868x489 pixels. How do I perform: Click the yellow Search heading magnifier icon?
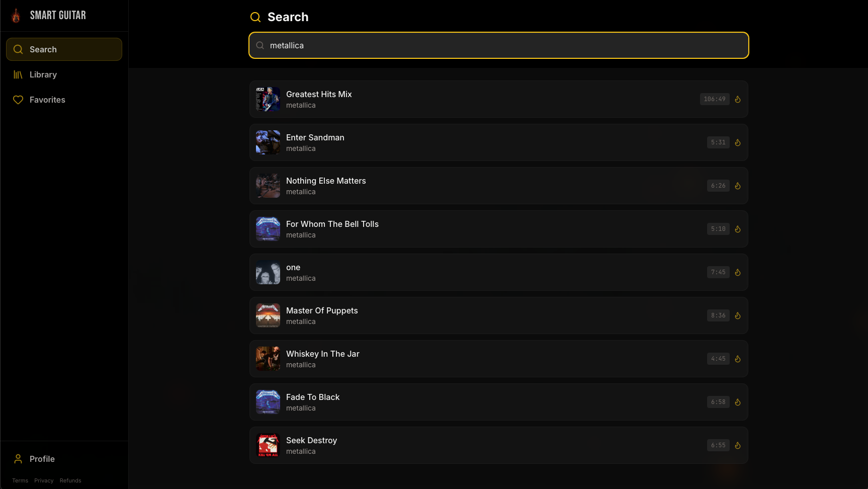tap(255, 17)
